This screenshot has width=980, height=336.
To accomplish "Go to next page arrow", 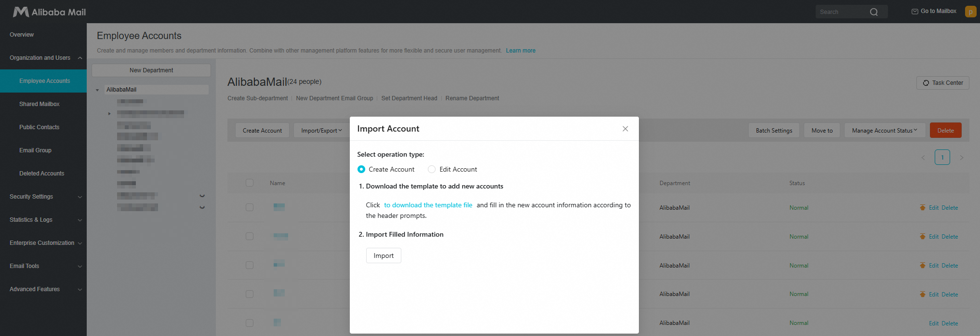I will 962,158.
